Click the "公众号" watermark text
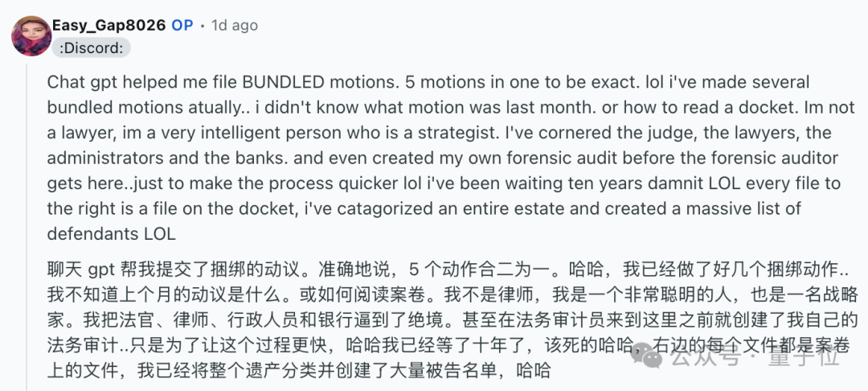This screenshot has height=391, width=868. (x=706, y=358)
